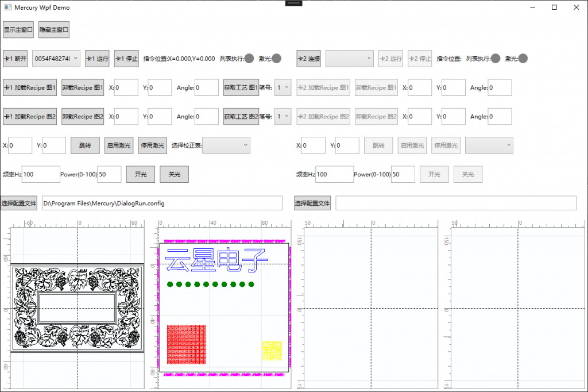
Task: Focus card 1 频率Hz input field
Action: pos(41,174)
